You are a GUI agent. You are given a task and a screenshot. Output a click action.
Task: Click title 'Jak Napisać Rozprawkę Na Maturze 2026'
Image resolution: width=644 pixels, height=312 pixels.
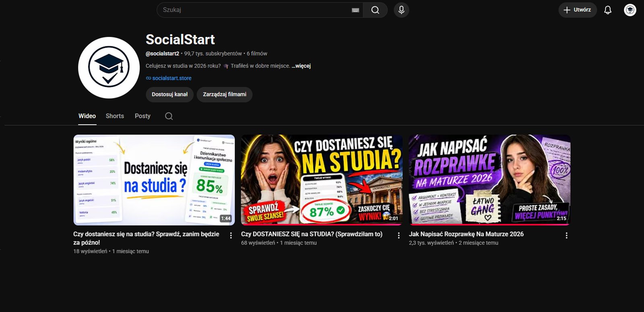(x=466, y=234)
